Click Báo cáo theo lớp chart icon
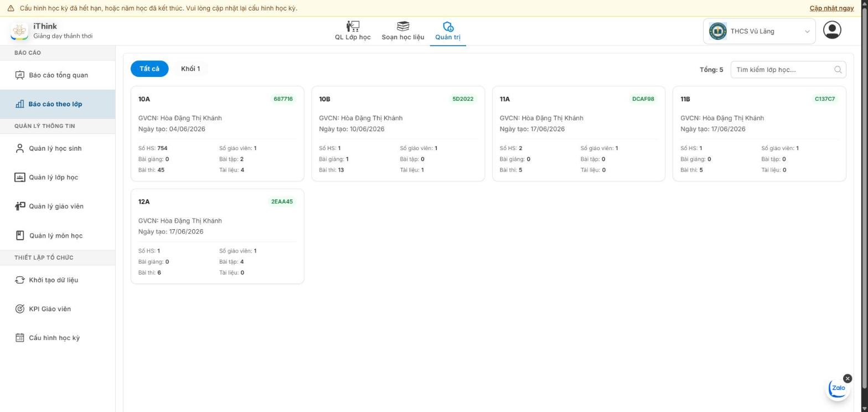Viewport: 868px width, 412px height. (x=20, y=104)
